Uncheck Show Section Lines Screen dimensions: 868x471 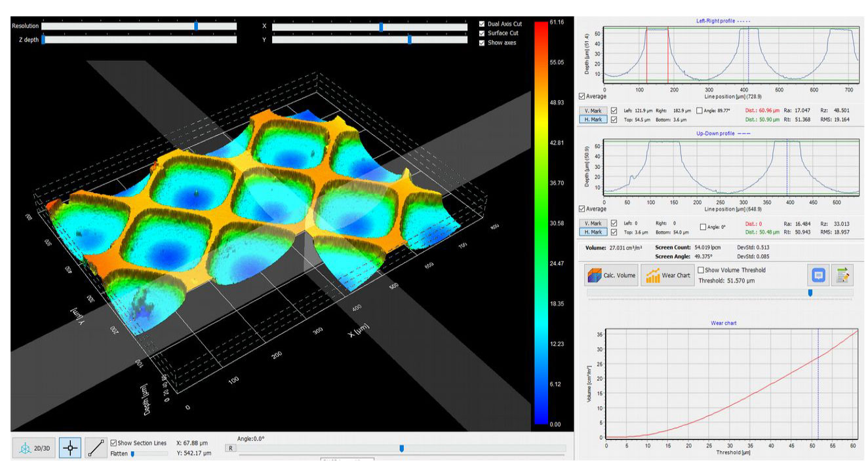(x=114, y=443)
